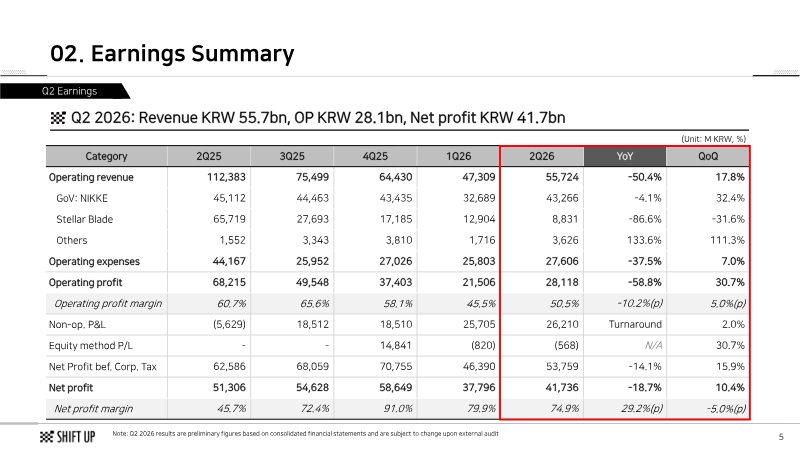Image resolution: width=800 pixels, height=450 pixels.
Task: Click the N/A equity method cell
Action: point(653,345)
